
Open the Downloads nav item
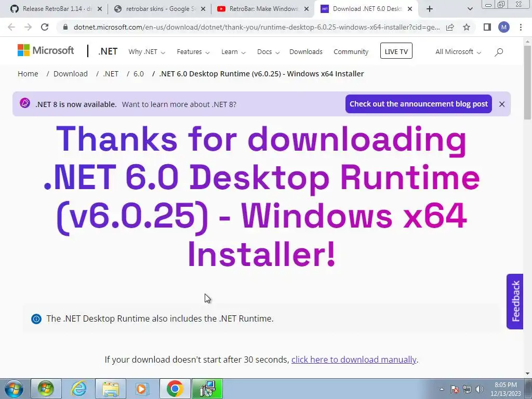305,52
